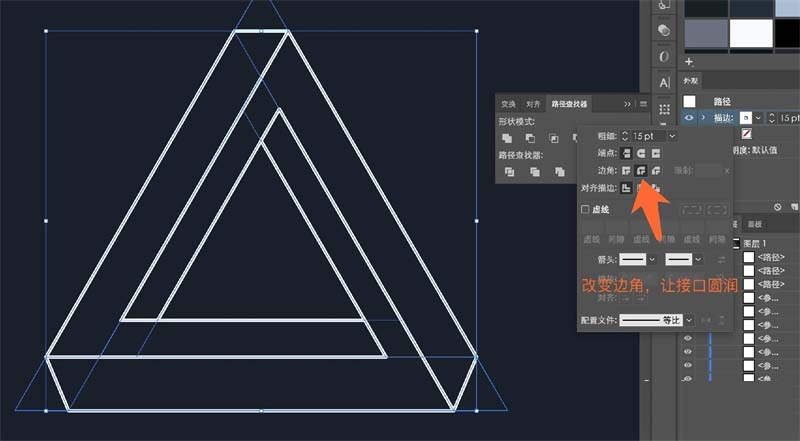Click the plus icon below swatches
The image size is (800, 441).
[689, 62]
